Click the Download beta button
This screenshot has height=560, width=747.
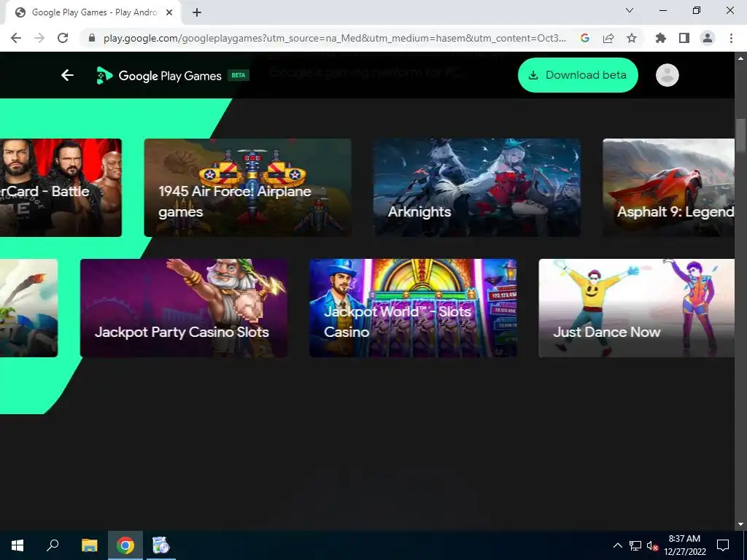coord(578,75)
